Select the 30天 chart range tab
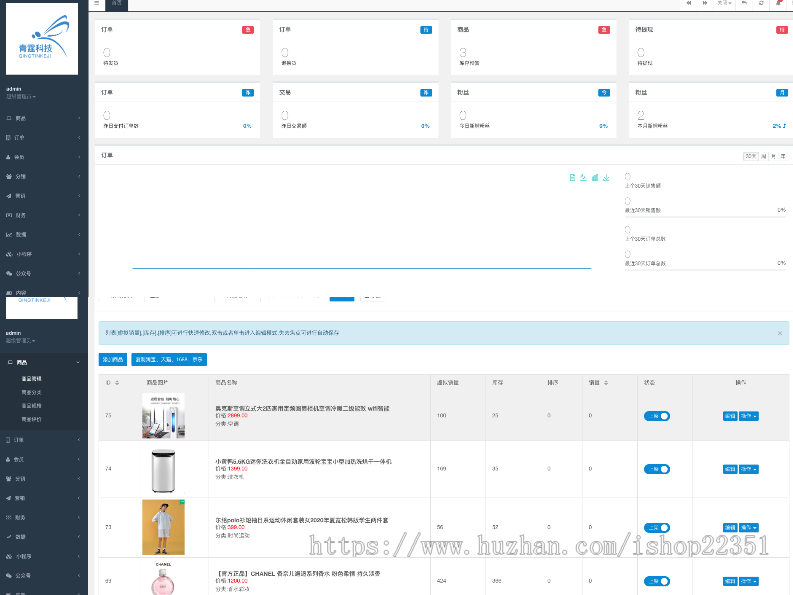The width and height of the screenshot is (793, 595). [750, 156]
